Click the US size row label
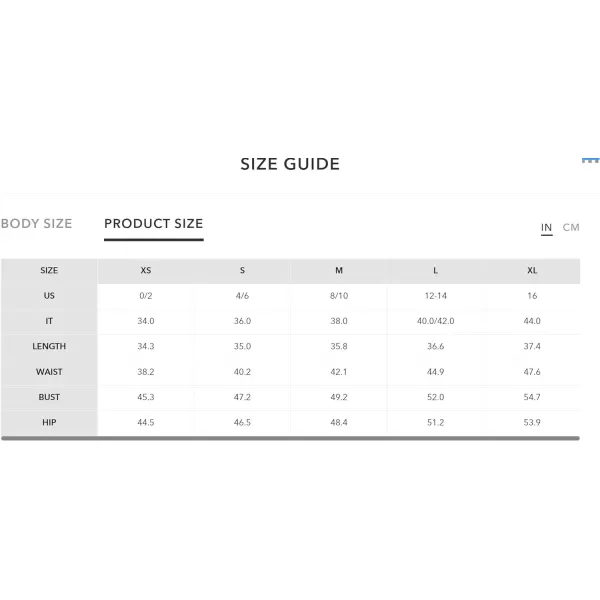Viewport: 600px width, 600px height. [49, 296]
